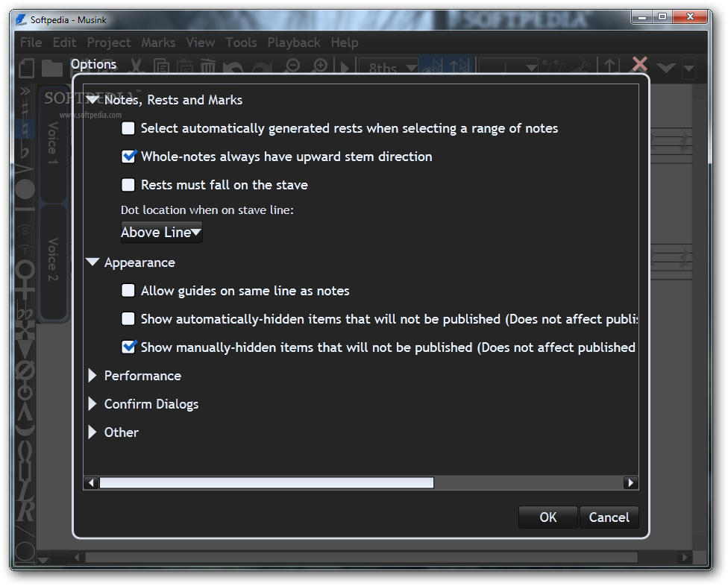
Task: Click the red X icon in toolbar
Action: click(x=640, y=64)
